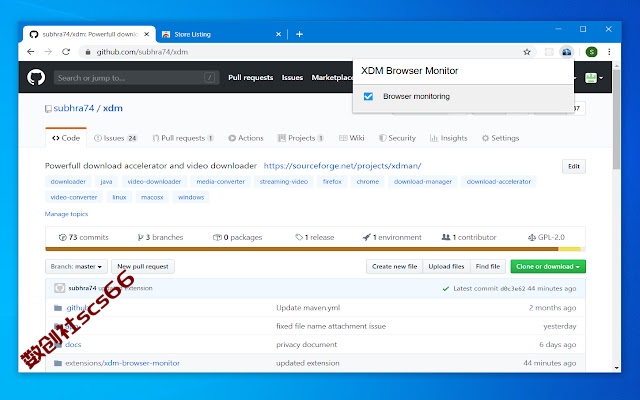Click the browser back arrow
Image resolution: width=640 pixels, height=400 pixels.
[31, 52]
